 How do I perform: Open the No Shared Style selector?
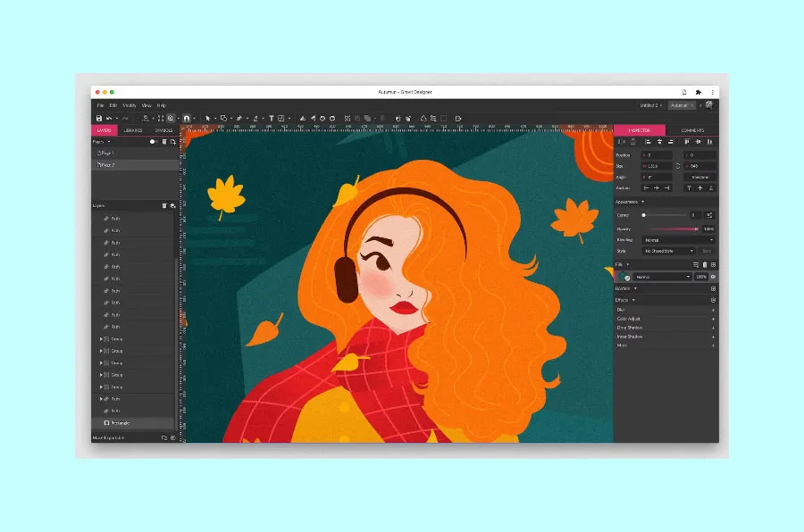click(x=667, y=251)
